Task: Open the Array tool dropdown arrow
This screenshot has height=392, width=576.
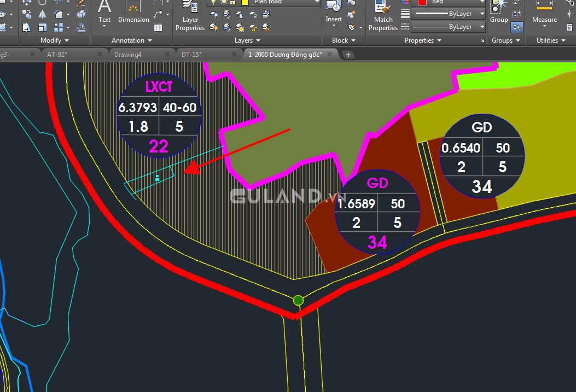Action: coord(68,27)
